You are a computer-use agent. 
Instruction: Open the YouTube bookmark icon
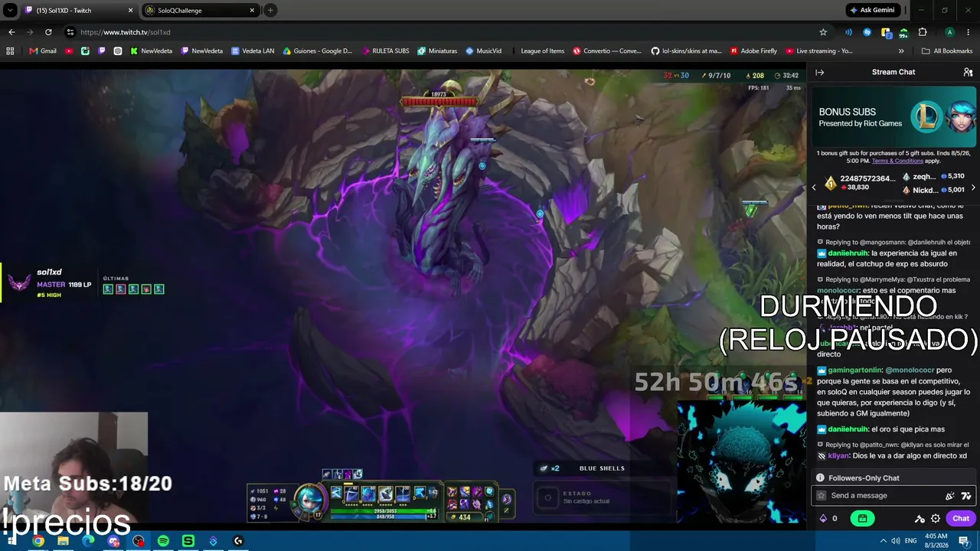pyautogui.click(x=69, y=51)
